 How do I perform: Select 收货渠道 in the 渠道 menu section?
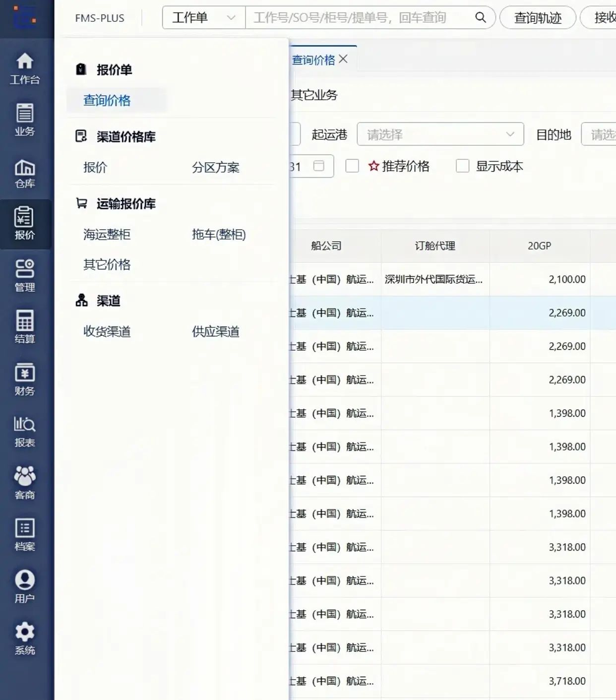tap(107, 331)
